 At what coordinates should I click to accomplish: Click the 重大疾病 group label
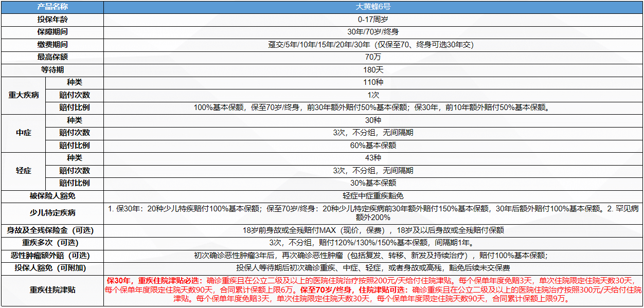(x=24, y=95)
